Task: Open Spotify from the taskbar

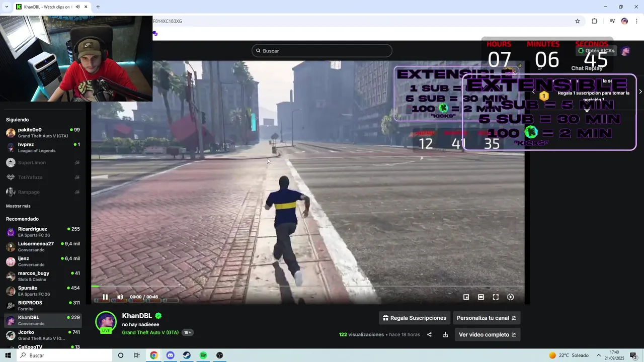Action: pyautogui.click(x=203, y=355)
